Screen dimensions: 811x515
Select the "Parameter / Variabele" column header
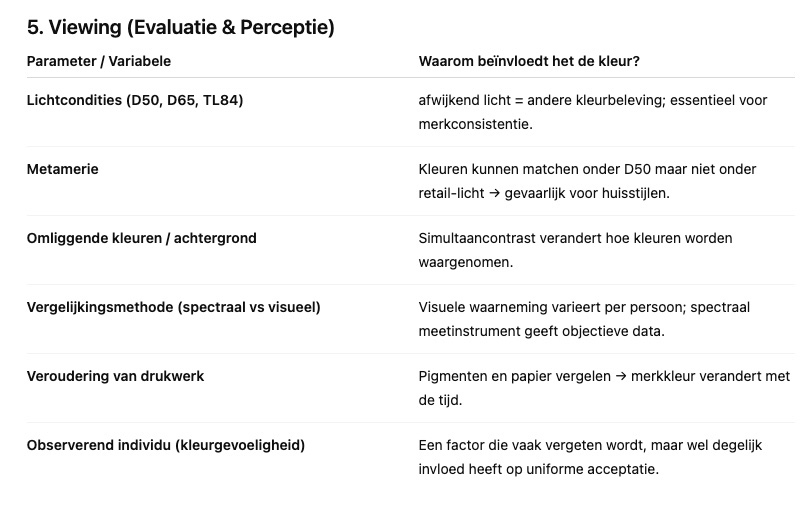click(98, 61)
